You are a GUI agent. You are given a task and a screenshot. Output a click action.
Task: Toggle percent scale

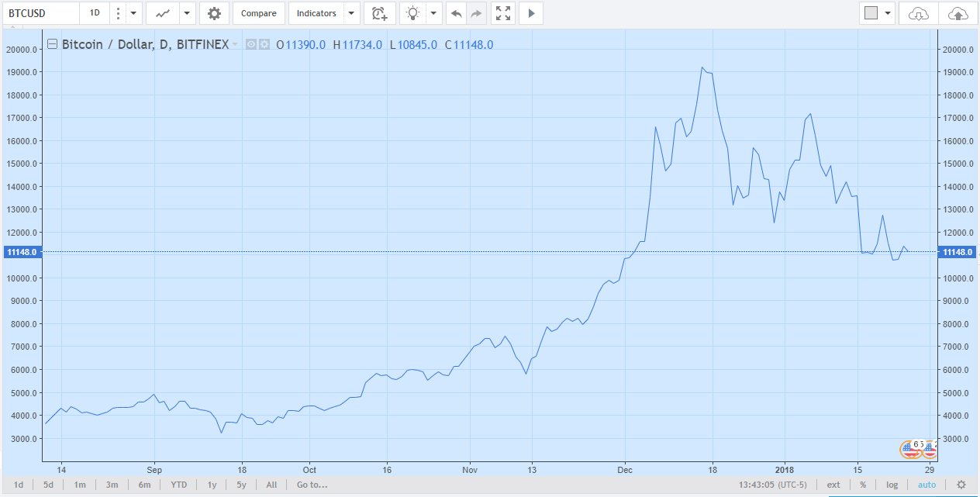click(x=863, y=485)
